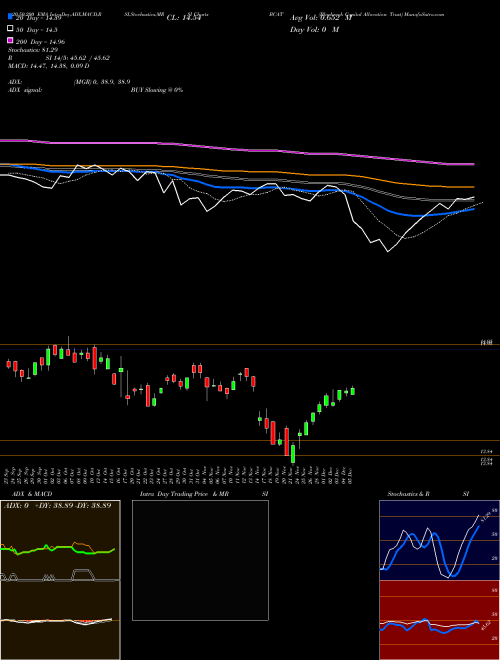Select the '20 Day = 14.39' legend text

point(39,18)
